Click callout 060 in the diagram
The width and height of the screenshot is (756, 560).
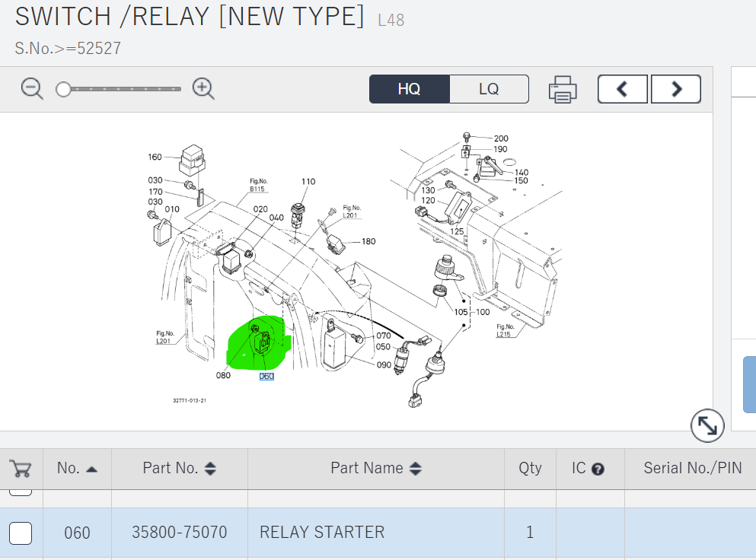click(266, 376)
